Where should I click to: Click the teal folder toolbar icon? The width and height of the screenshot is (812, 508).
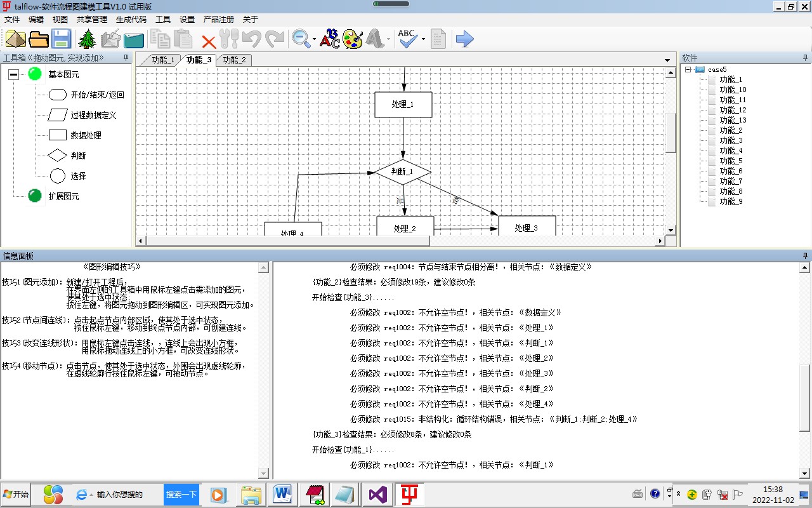(x=134, y=40)
